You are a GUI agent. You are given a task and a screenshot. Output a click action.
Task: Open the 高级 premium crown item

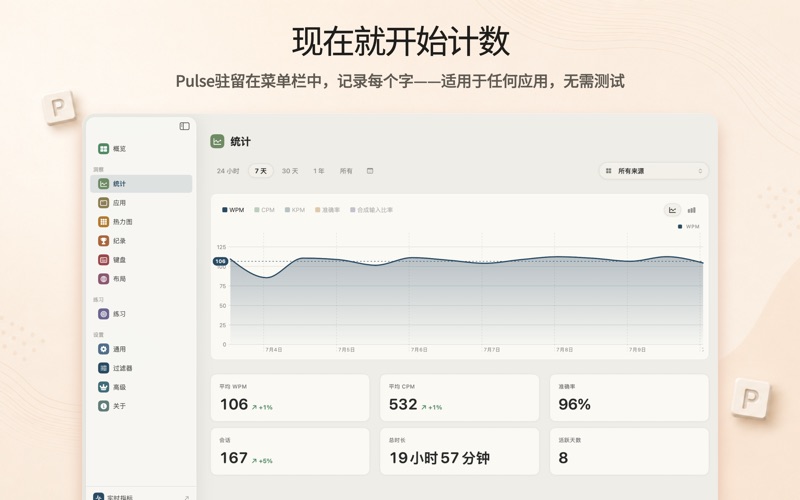tap(141, 387)
